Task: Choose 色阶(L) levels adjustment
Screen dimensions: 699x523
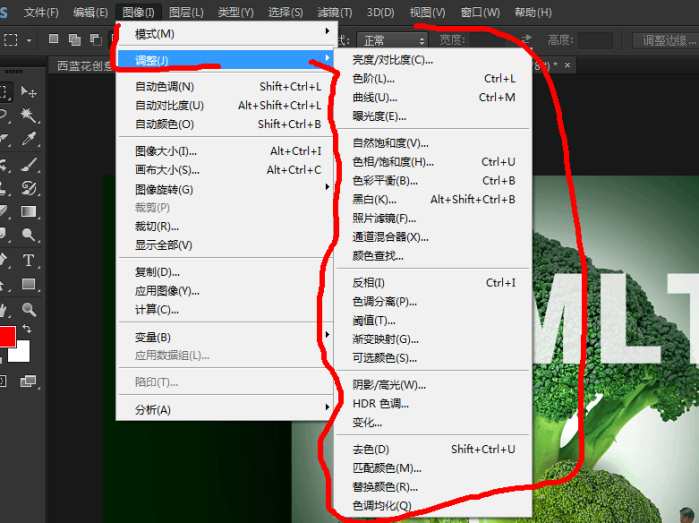Action: click(x=433, y=78)
